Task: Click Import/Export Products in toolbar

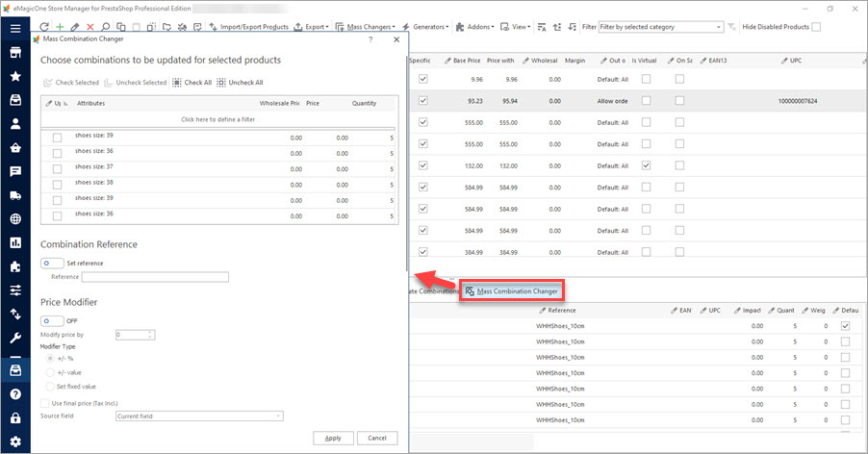Action: point(248,27)
